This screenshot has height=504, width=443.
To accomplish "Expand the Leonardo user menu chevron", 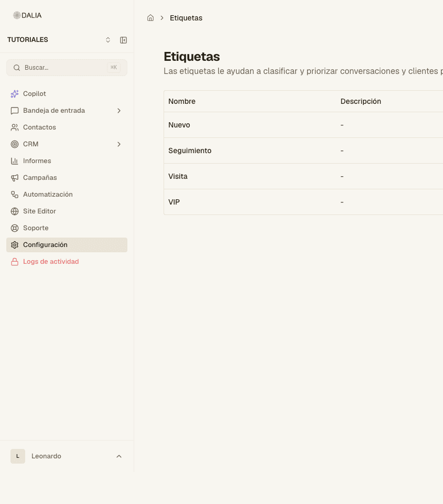I will (119, 456).
